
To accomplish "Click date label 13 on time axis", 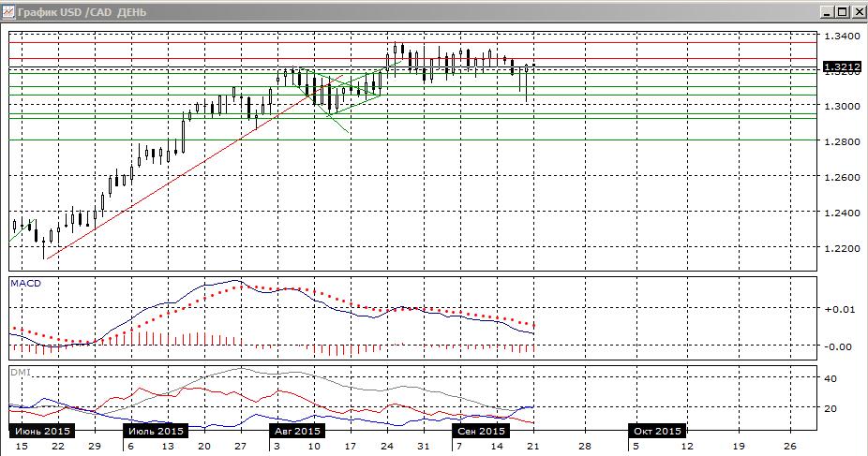I will (x=167, y=447).
